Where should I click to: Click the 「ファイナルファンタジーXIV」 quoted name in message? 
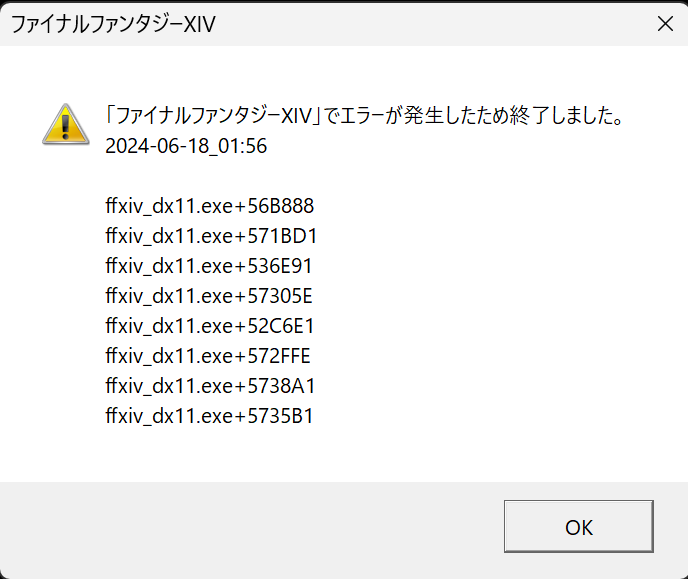[213, 116]
